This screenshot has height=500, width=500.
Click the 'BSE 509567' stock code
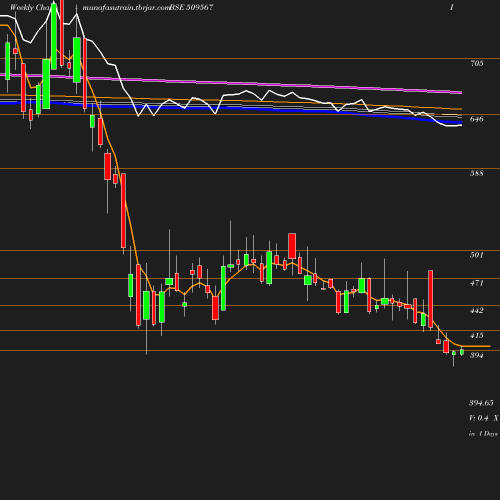click(x=191, y=7)
